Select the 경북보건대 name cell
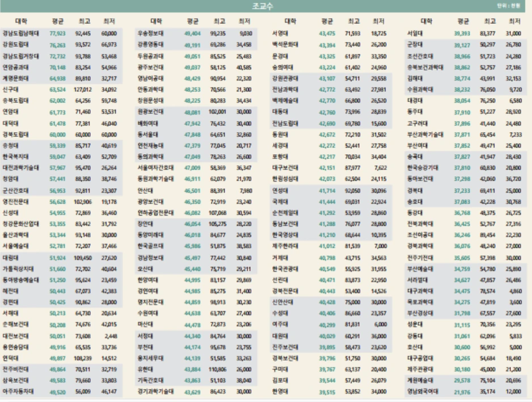Screen dimensions: 532x402 click(x=285, y=358)
